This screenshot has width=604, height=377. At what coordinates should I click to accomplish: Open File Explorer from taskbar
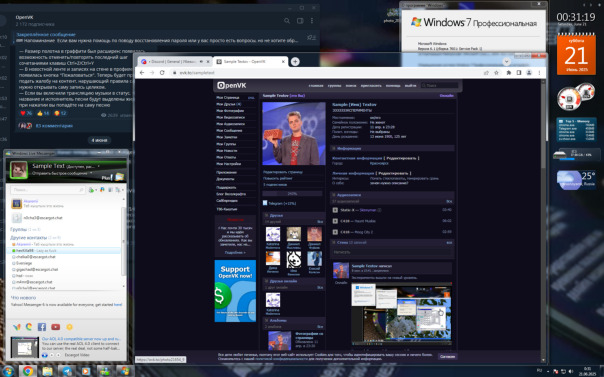pos(47,371)
